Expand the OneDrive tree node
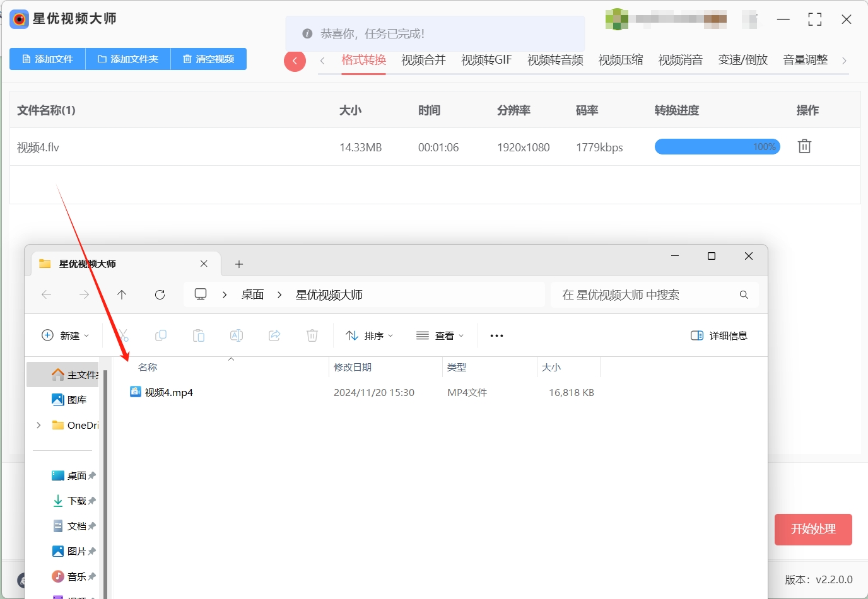The image size is (868, 599). click(x=39, y=425)
